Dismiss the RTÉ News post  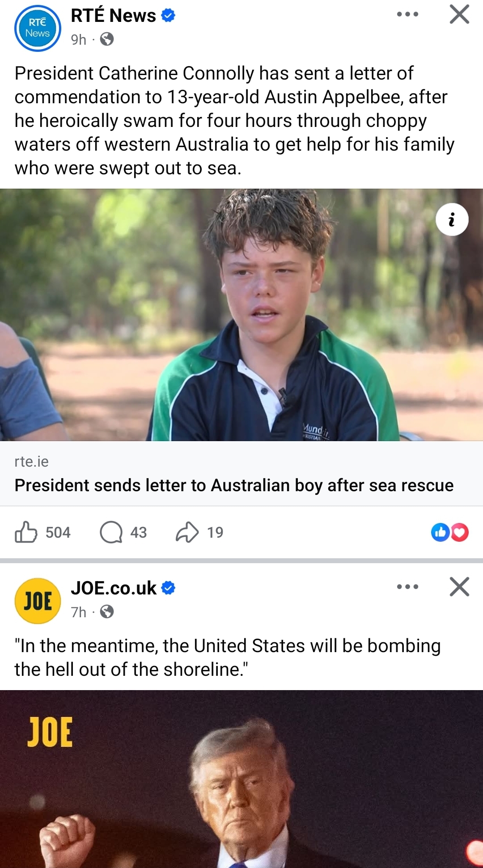click(459, 14)
